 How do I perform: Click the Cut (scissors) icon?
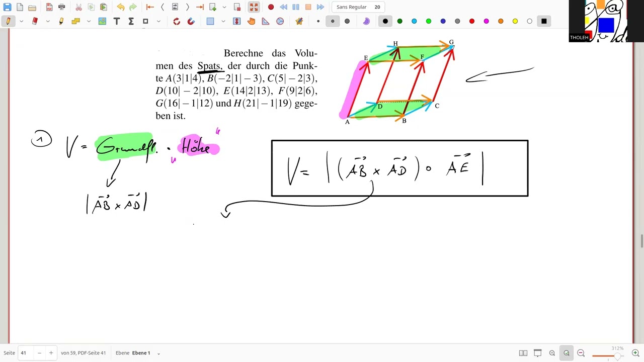tap(78, 7)
